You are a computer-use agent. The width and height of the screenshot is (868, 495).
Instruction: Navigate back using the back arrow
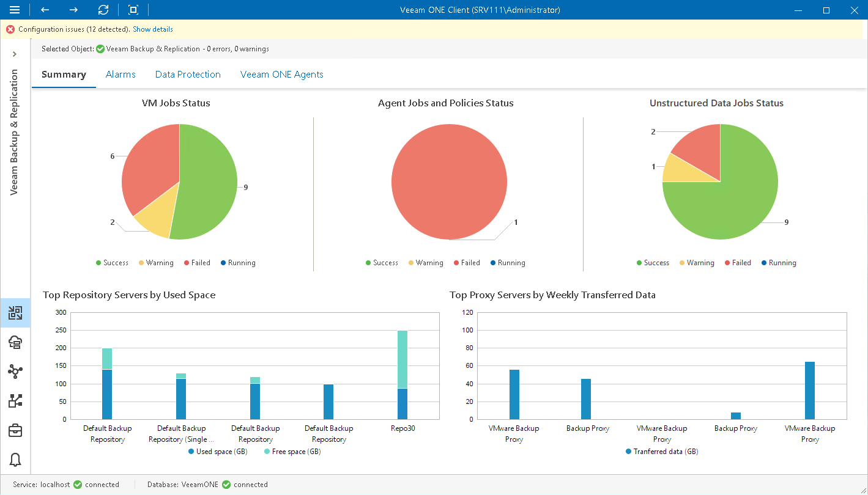(43, 10)
